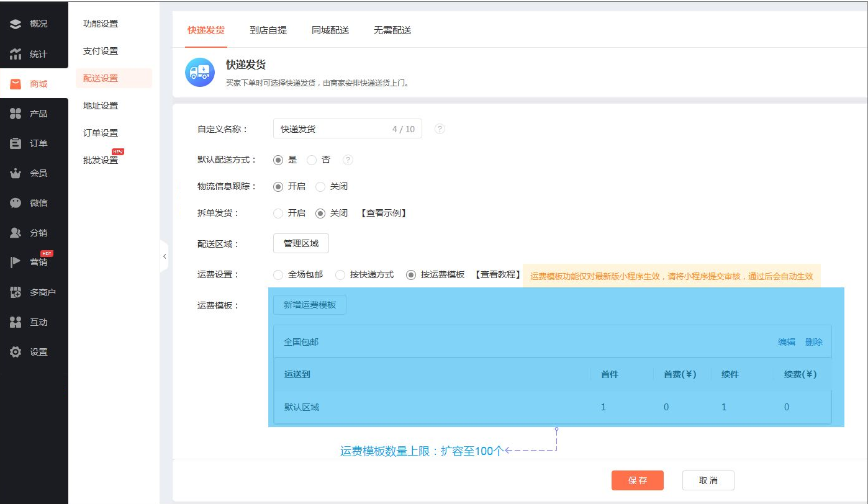Click the 会员 member crown icon
The width and height of the screenshot is (868, 504).
point(16,173)
